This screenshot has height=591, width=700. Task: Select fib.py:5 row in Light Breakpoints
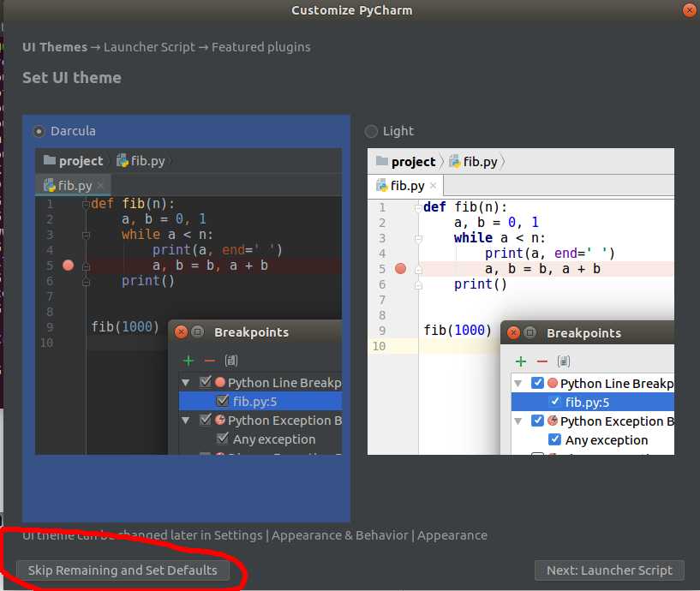[x=593, y=403]
